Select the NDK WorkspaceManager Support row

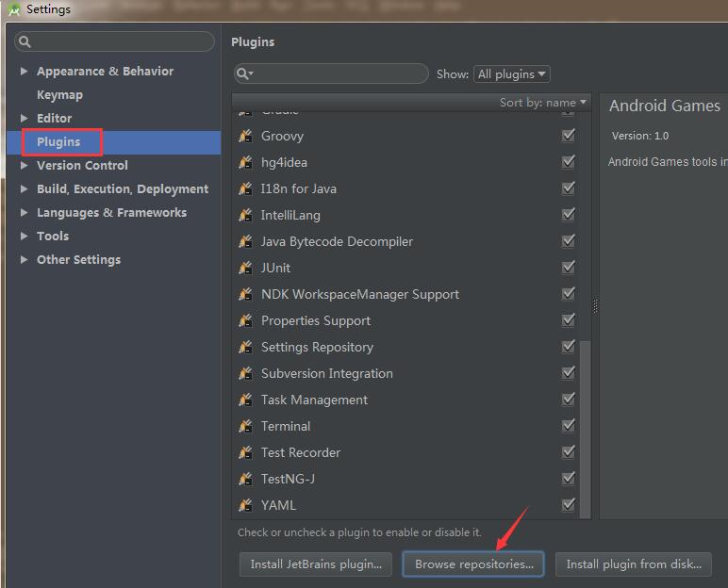(x=406, y=294)
